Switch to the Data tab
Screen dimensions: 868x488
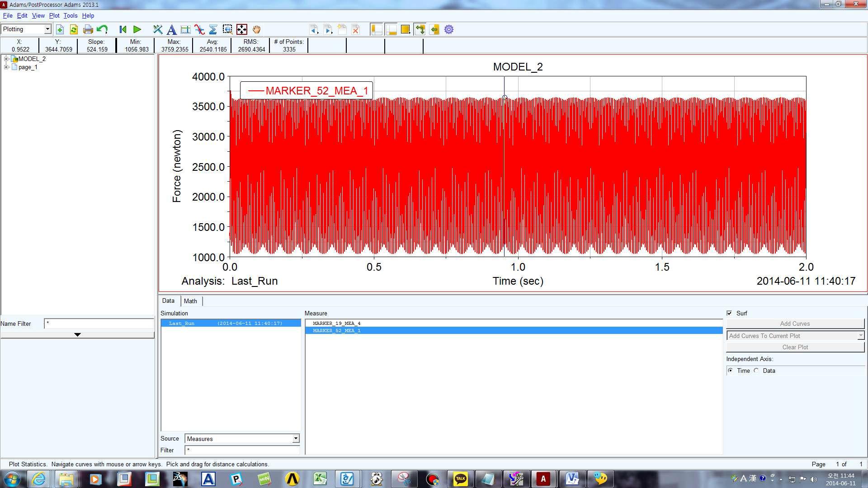168,300
